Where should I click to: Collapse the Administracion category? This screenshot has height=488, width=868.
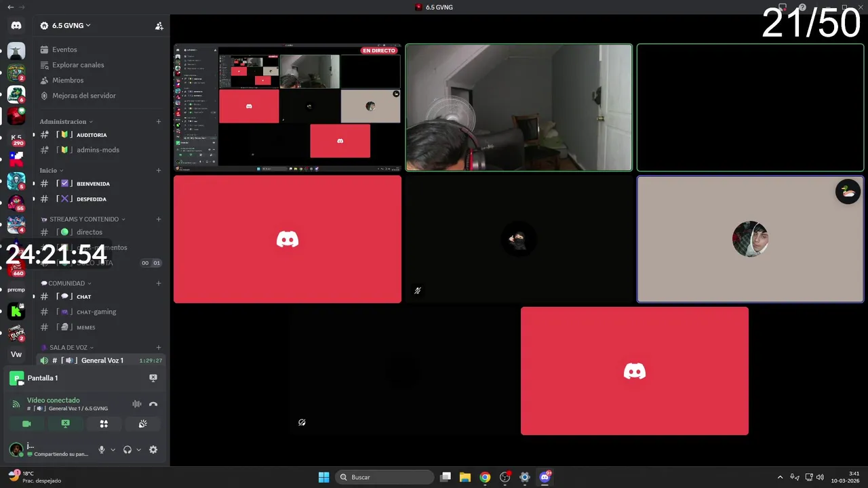pos(66,122)
